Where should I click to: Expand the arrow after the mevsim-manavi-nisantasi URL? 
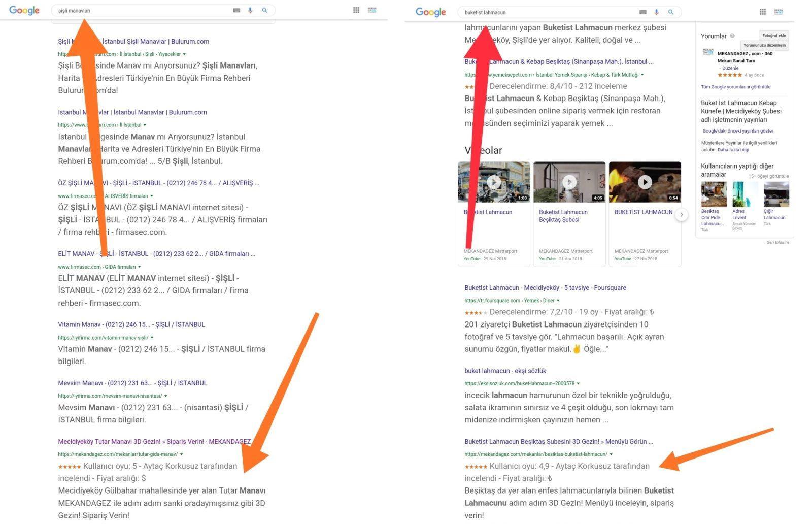[166, 396]
